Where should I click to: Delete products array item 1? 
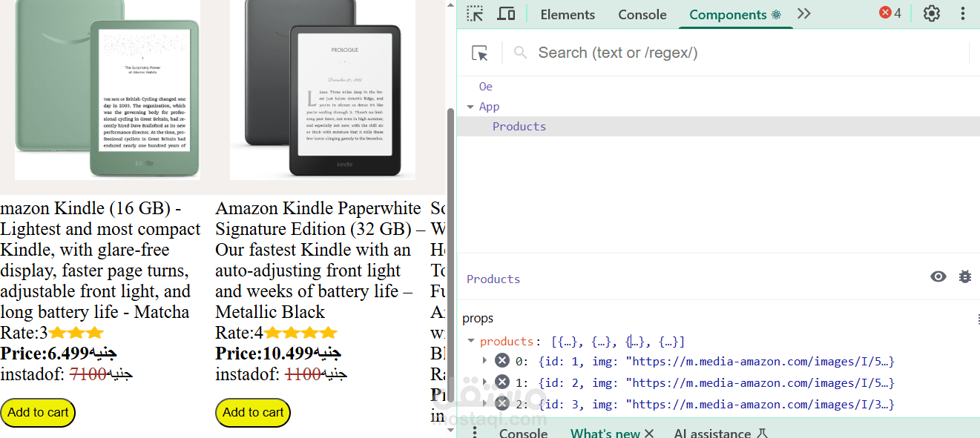502,382
